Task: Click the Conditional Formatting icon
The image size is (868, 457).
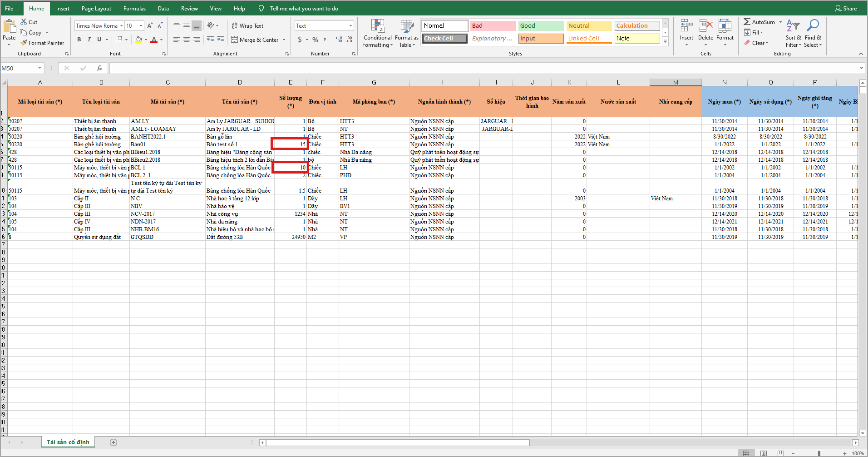Action: tap(377, 27)
